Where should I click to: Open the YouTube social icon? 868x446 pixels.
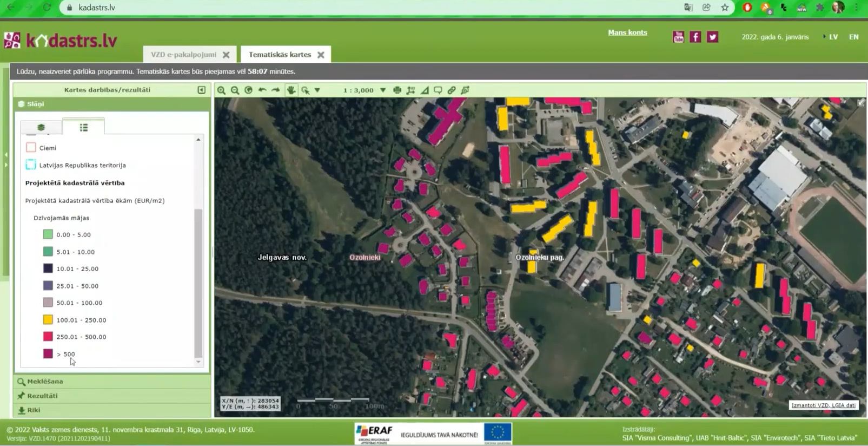[x=678, y=37]
